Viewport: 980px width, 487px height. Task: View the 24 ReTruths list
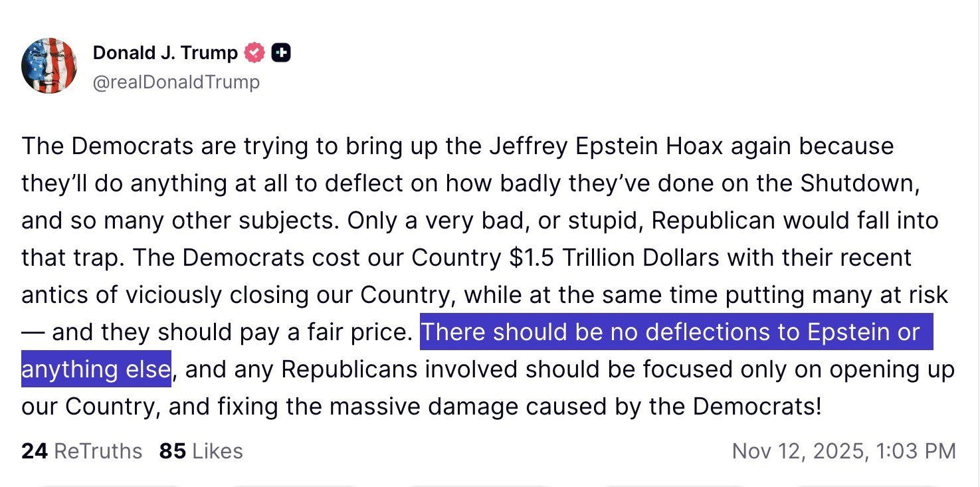(x=82, y=451)
